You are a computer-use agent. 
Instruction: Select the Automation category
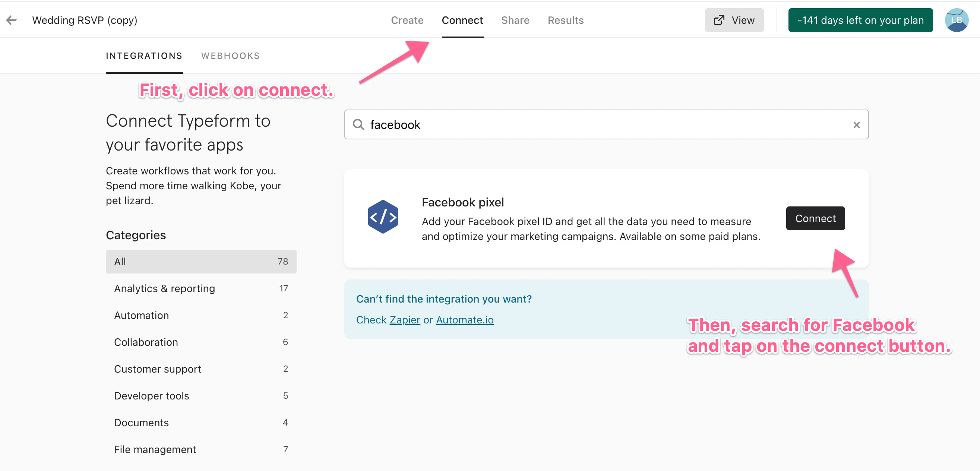pos(201,315)
